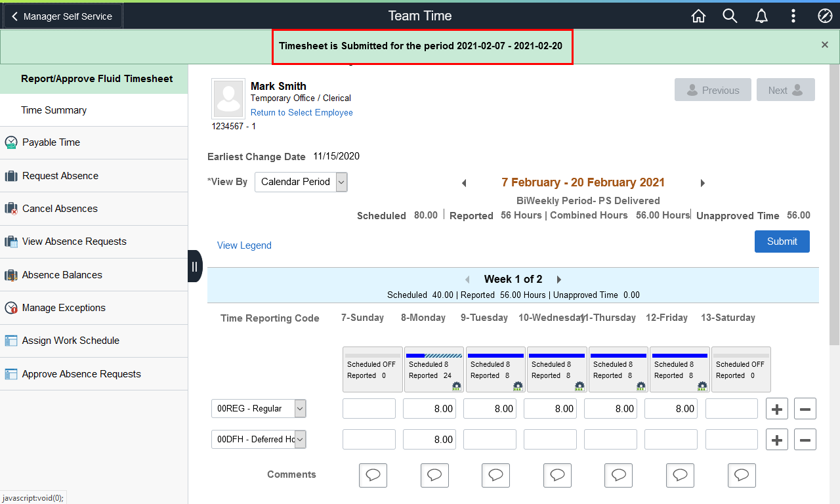Click Deferred hours field for Friday
Screen dimensions: 840x504
pyautogui.click(x=671, y=439)
